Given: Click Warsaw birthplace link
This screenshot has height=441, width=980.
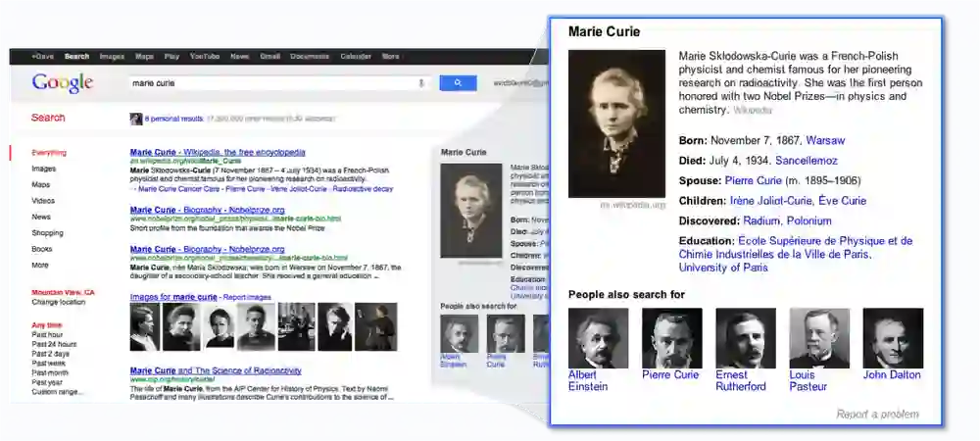Looking at the screenshot, I should pyautogui.click(x=825, y=140).
